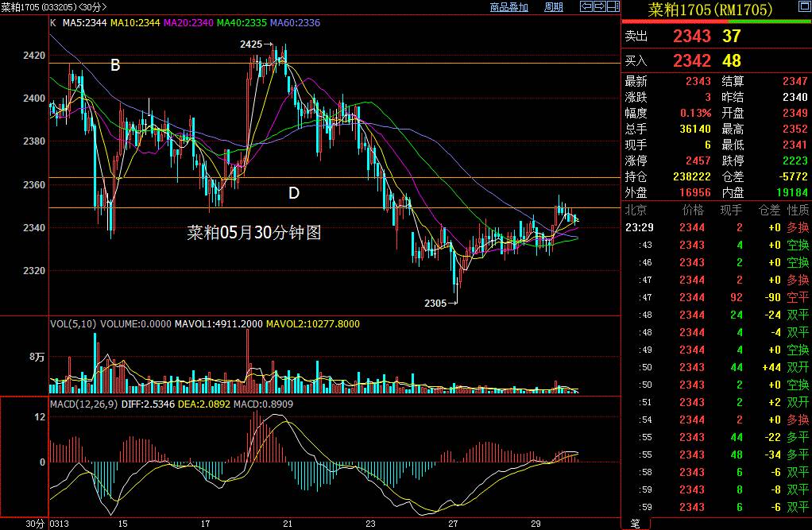Click the MA5:2344 indicator label

[x=85, y=23]
